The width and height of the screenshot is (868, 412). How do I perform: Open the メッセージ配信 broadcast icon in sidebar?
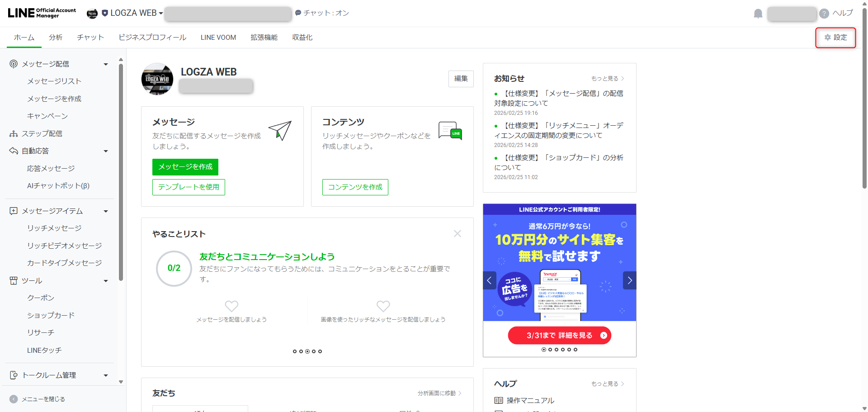click(13, 64)
